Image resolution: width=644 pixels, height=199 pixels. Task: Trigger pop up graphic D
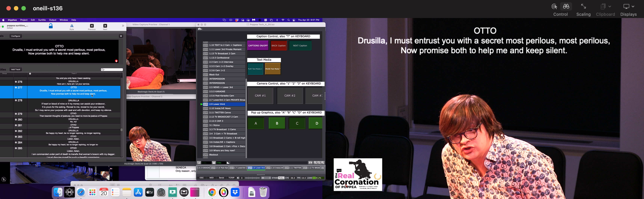316,123
